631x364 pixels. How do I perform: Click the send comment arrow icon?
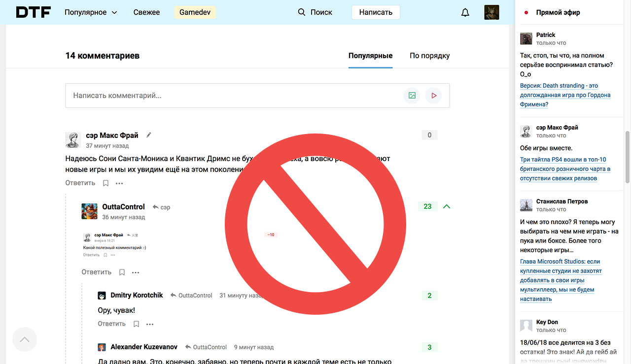click(433, 95)
